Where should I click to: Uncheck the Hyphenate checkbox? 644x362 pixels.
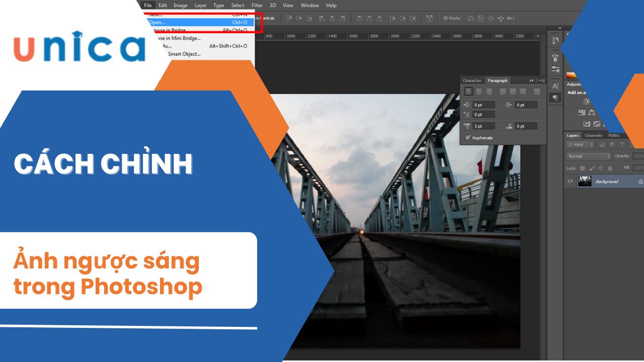(x=468, y=138)
